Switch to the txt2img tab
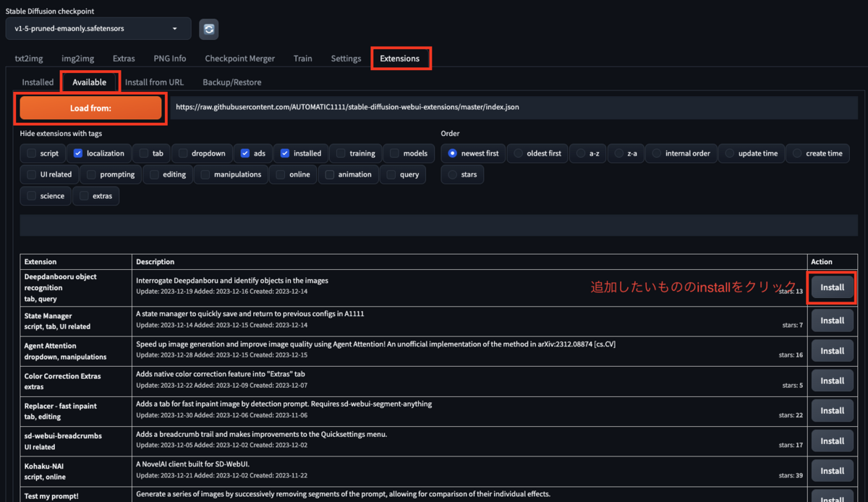The image size is (868, 502). click(29, 58)
